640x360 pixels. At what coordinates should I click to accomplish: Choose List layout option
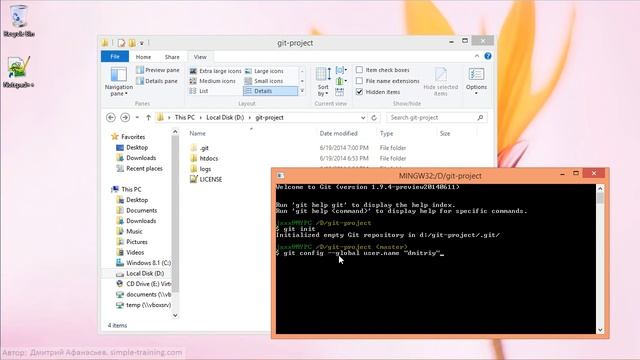click(199, 91)
